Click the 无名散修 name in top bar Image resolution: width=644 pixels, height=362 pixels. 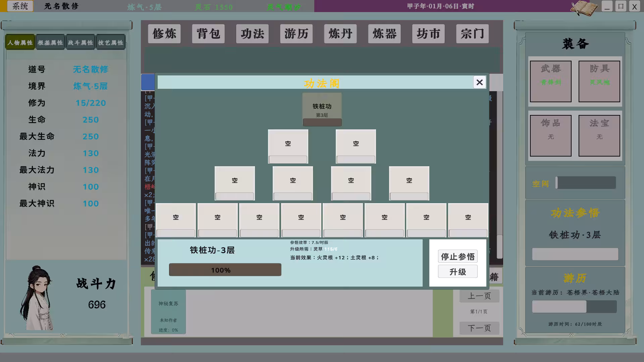click(x=62, y=6)
